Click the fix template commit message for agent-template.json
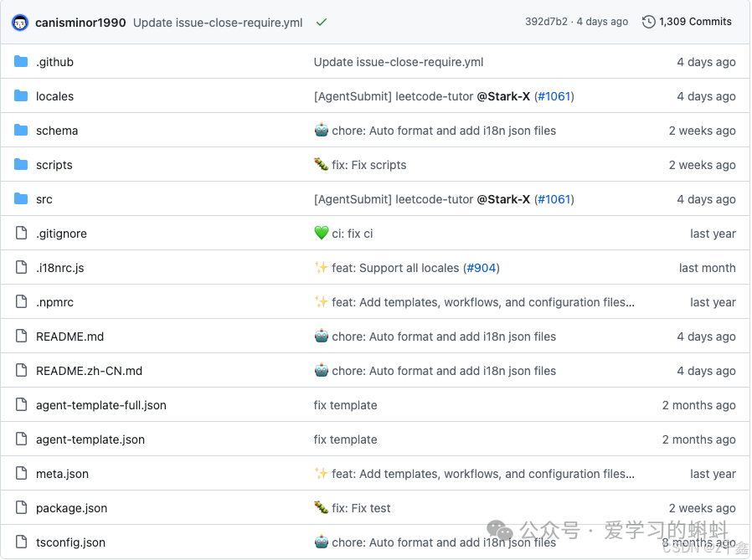Image resolution: width=752 pixels, height=560 pixels. [345, 439]
